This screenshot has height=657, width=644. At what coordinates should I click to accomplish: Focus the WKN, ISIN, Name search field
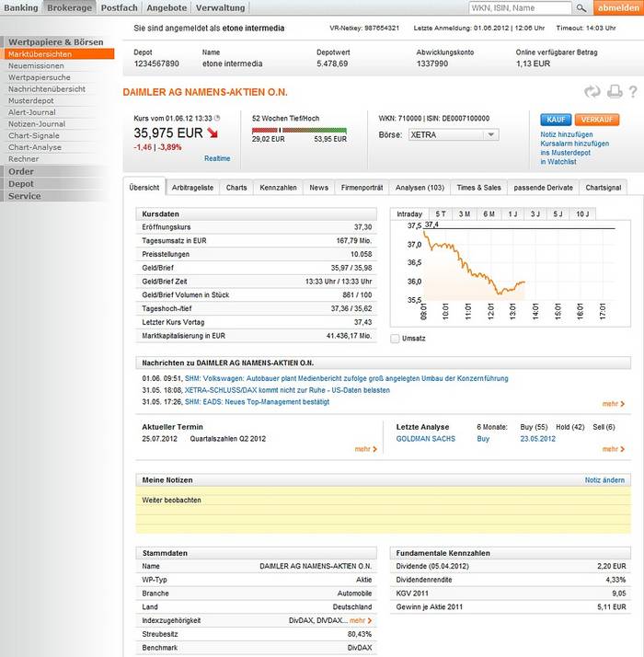tap(520, 8)
